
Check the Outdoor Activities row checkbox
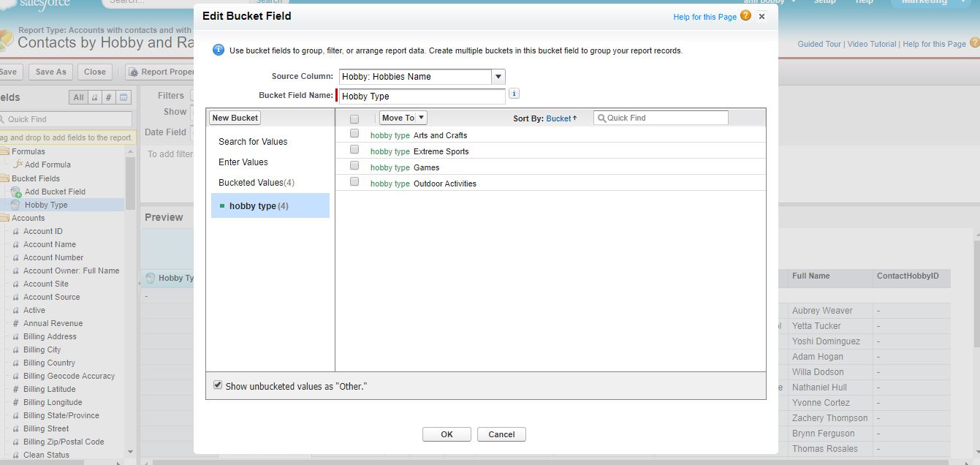point(354,182)
